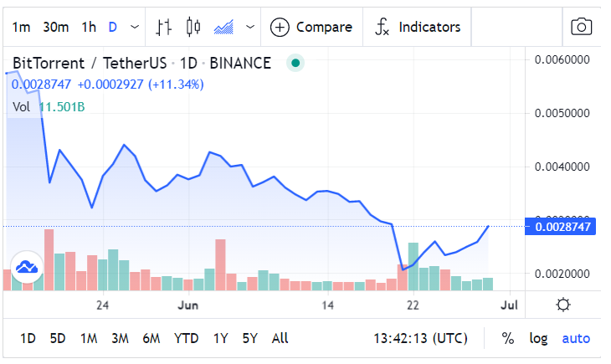Toggle log scale mode
This screenshot has height=364, width=611.
[x=538, y=338]
